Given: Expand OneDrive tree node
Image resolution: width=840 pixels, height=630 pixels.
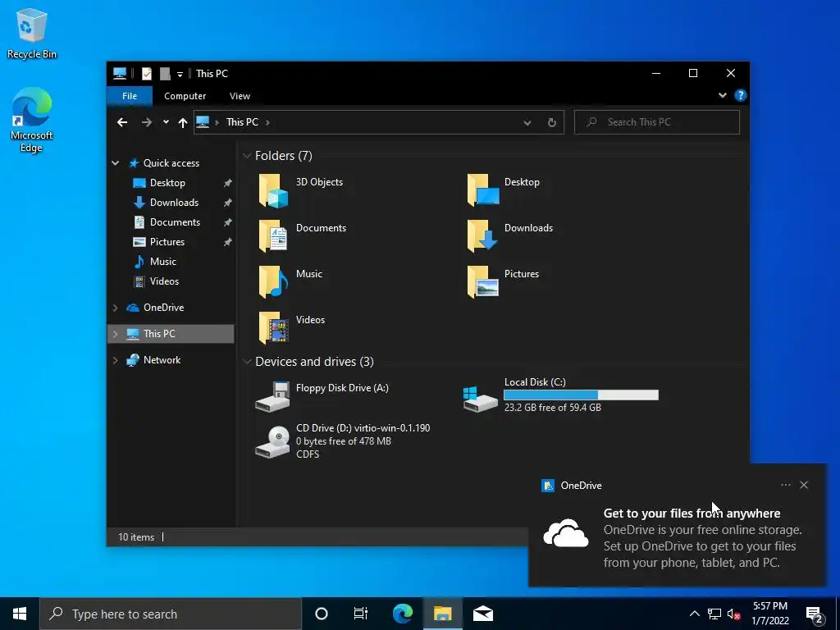Looking at the screenshot, I should tap(115, 308).
